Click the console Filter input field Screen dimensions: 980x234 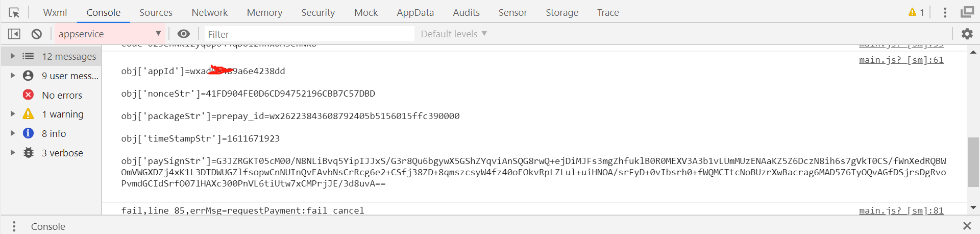(309, 34)
